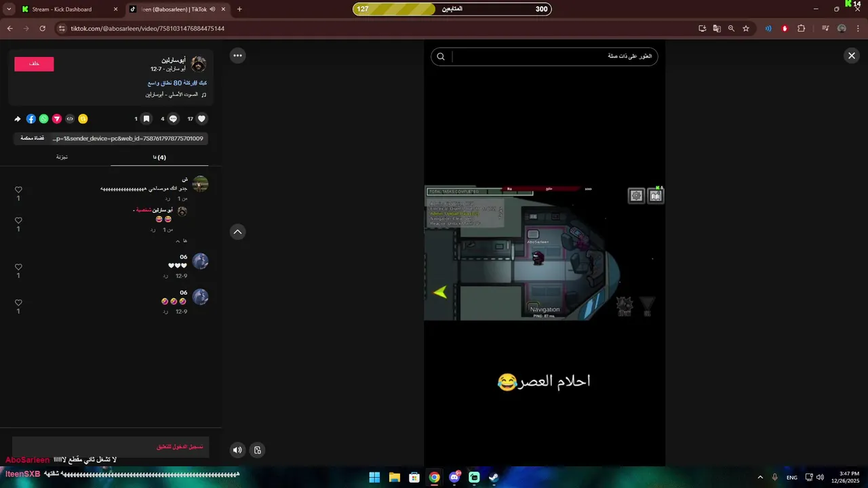Close the TikTok video viewer
Image resolution: width=868 pixels, height=488 pixels.
click(852, 56)
